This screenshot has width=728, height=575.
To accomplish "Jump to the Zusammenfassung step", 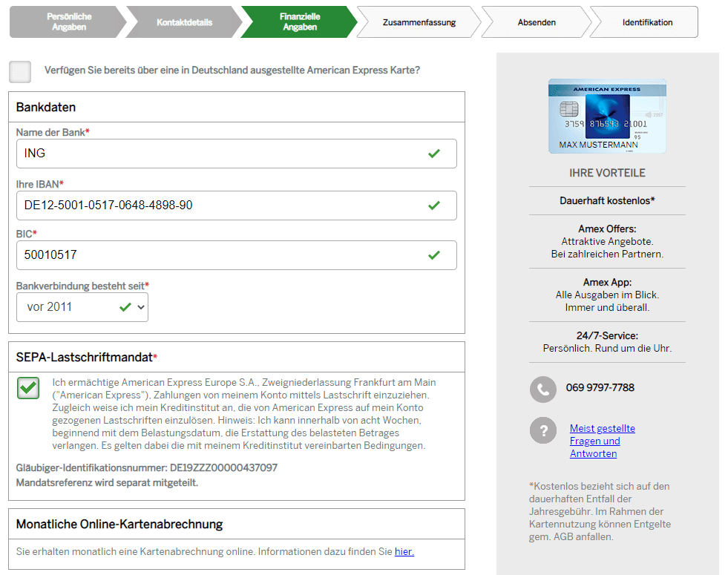I will coord(419,22).
